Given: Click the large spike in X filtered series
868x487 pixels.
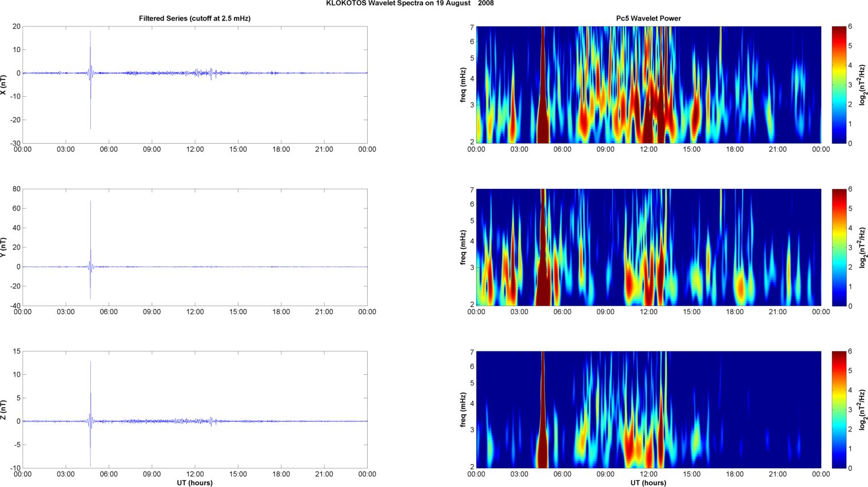Looking at the screenshot, I should coord(90,80).
